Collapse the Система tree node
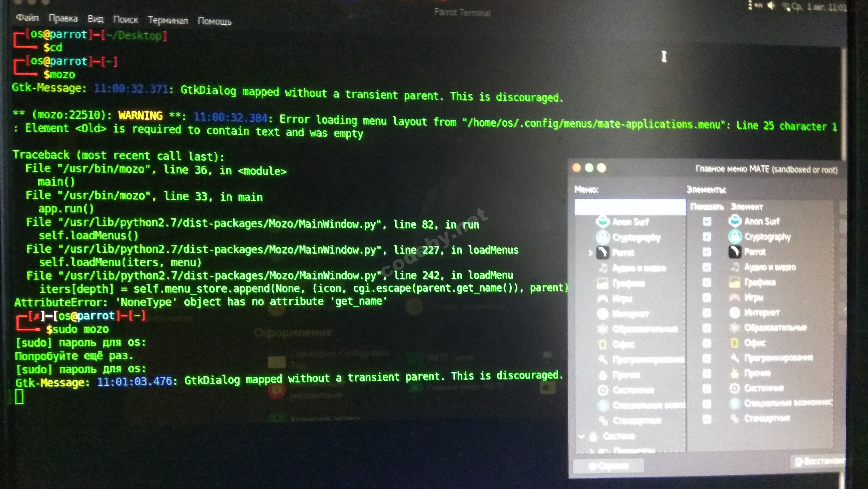868x489 pixels. (582, 436)
